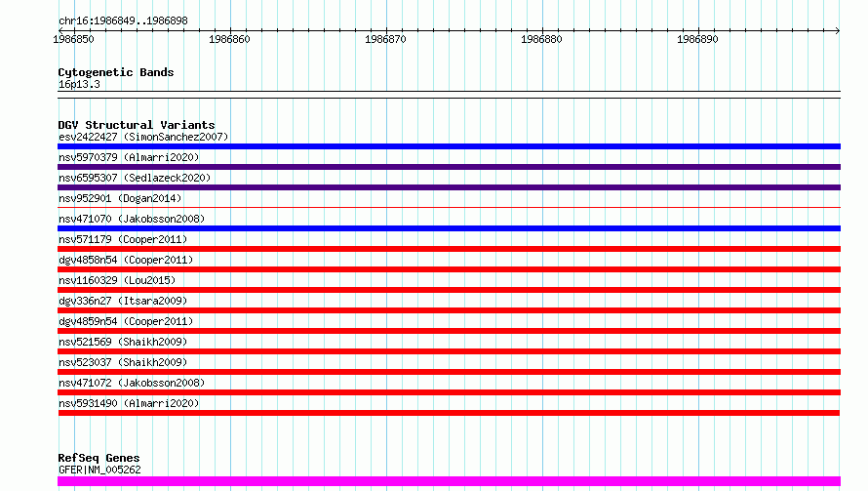
Task: Select the purple bar of nsv6595307
Action: click(x=449, y=187)
